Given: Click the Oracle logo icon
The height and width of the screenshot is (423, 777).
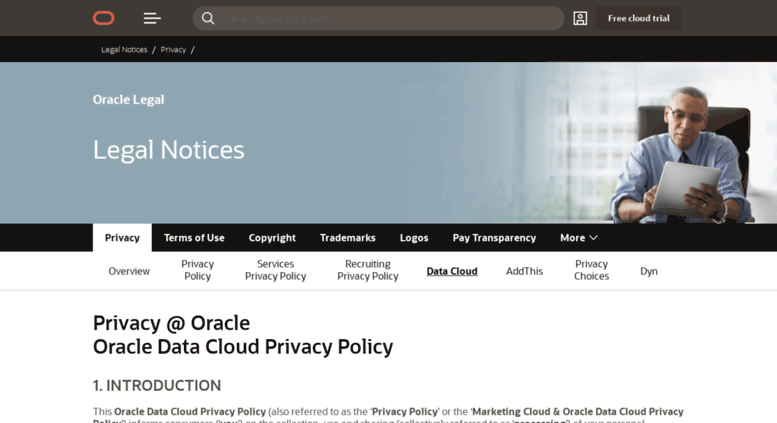Looking at the screenshot, I should (x=104, y=18).
